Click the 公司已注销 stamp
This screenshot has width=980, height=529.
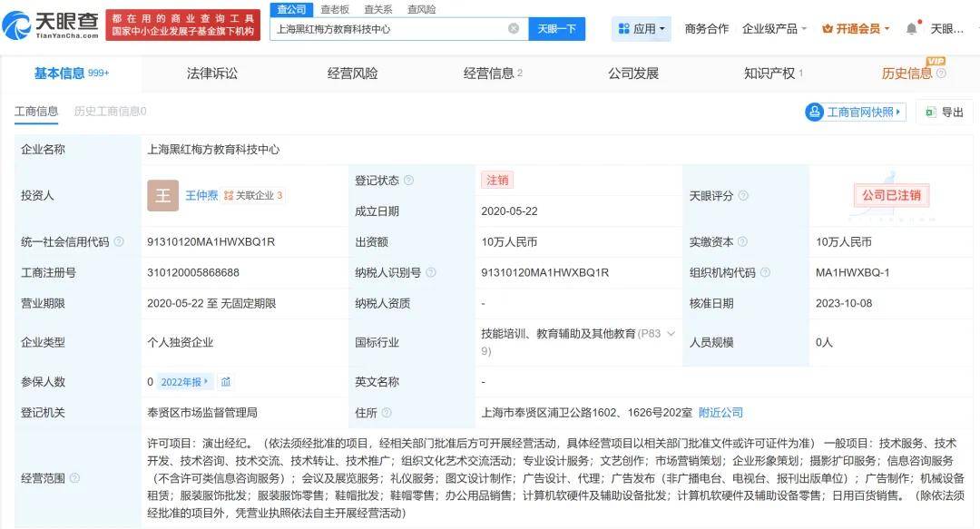pyautogui.click(x=892, y=195)
